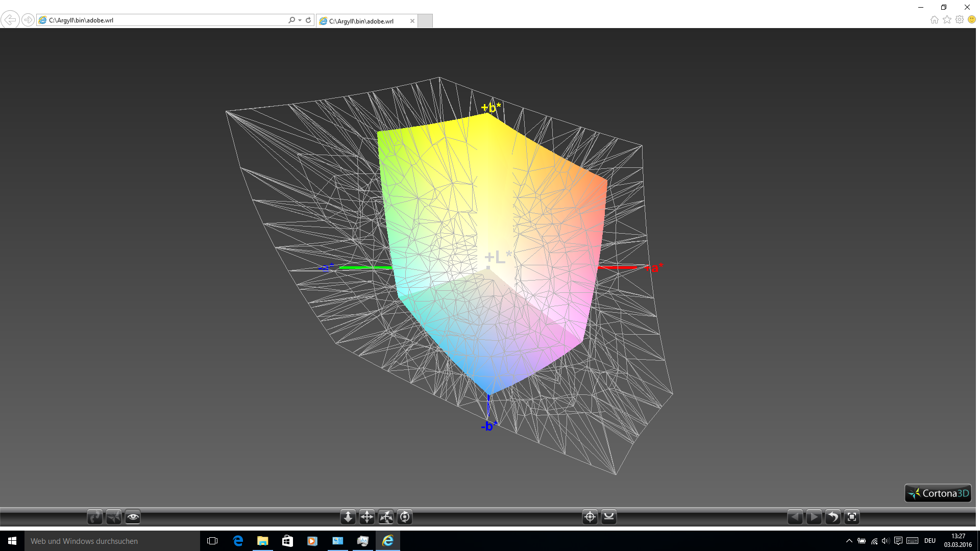Click the Align/straighten viewpoint icon
The height and width of the screenshot is (551, 980).
609,517
